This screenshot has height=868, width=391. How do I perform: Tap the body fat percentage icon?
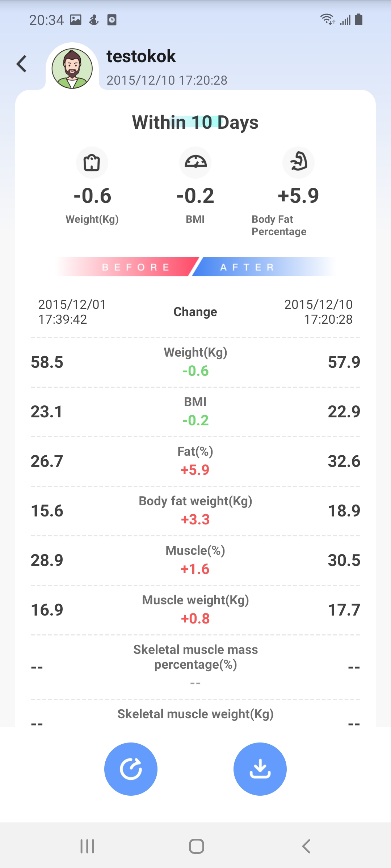[x=298, y=162]
